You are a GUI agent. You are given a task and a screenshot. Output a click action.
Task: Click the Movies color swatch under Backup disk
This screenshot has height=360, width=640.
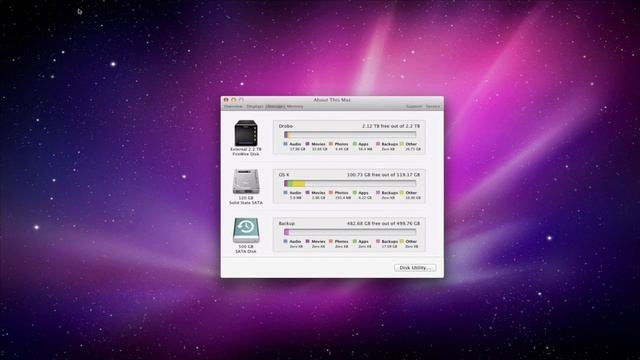(x=307, y=242)
